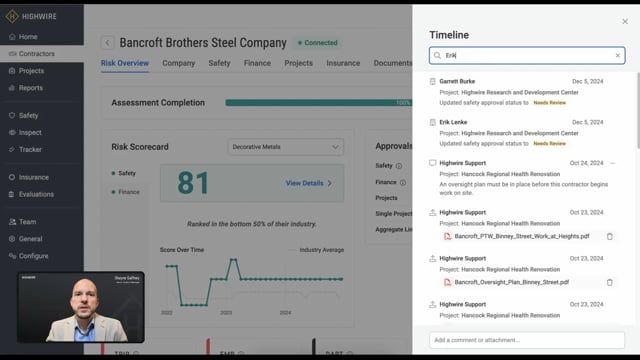640x360 pixels.
Task: Clear the Timeline search text
Action: pyautogui.click(x=618, y=56)
